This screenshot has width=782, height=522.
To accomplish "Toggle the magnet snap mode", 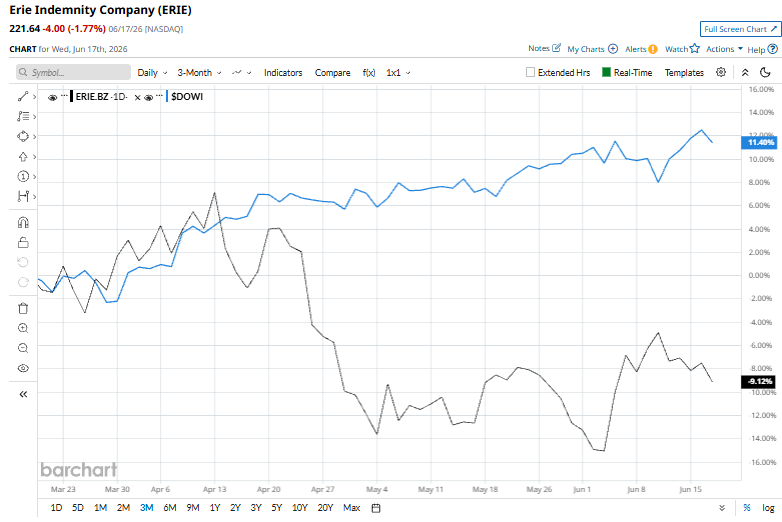I will click(x=23, y=222).
